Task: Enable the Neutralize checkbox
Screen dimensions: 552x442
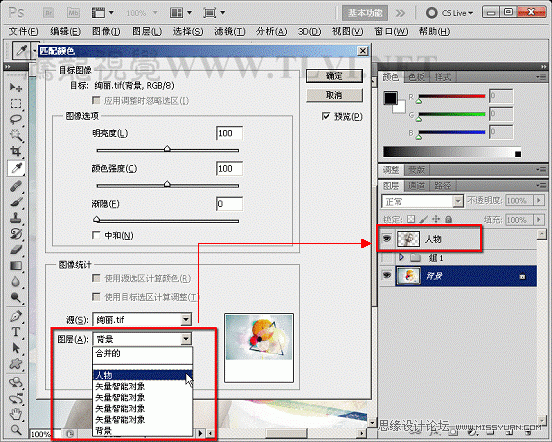Action: point(96,235)
